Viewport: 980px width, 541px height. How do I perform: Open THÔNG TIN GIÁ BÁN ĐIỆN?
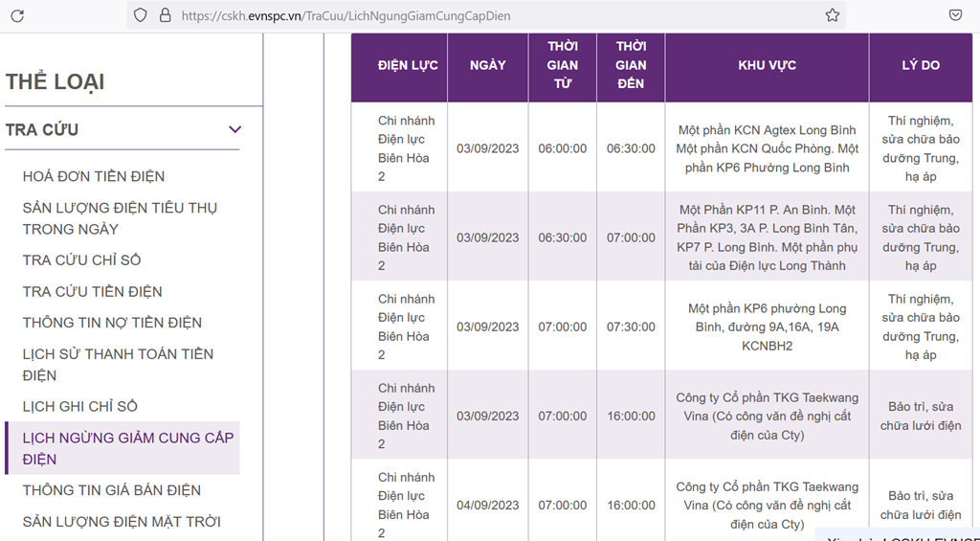click(112, 490)
